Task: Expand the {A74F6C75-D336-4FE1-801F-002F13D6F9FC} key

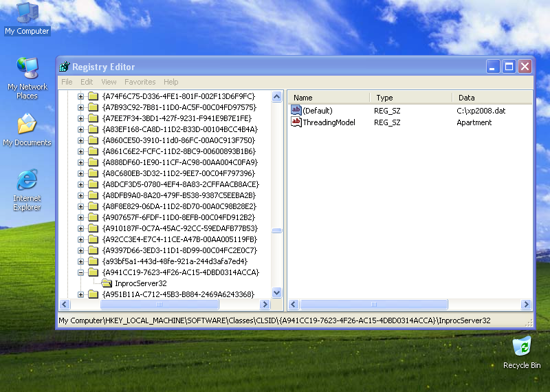Action: pyautogui.click(x=80, y=96)
